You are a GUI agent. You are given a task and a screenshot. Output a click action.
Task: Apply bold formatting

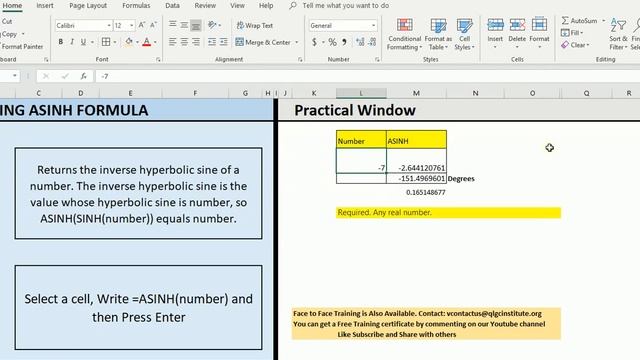point(60,42)
